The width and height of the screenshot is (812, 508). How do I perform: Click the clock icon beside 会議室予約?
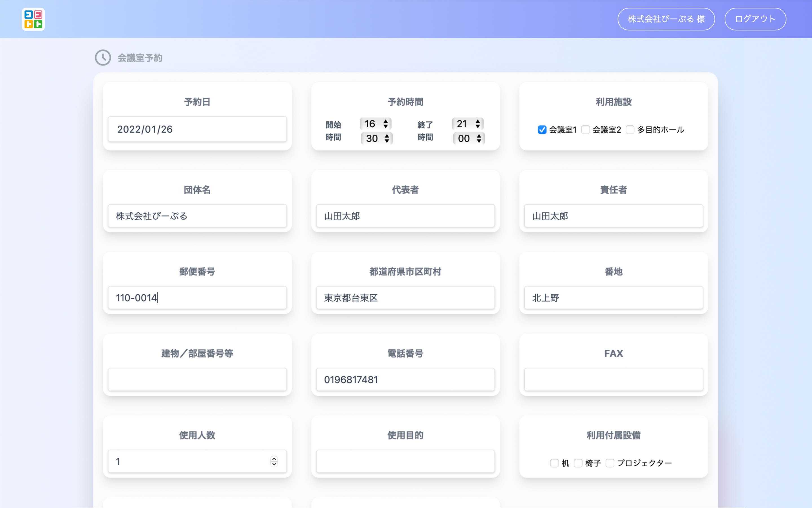click(103, 58)
